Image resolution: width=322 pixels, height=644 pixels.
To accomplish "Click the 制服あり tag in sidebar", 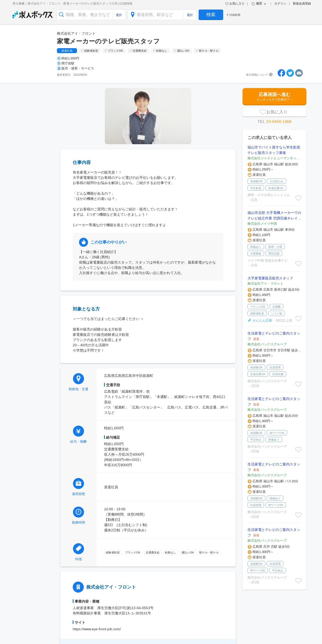I will pyautogui.click(x=256, y=247).
